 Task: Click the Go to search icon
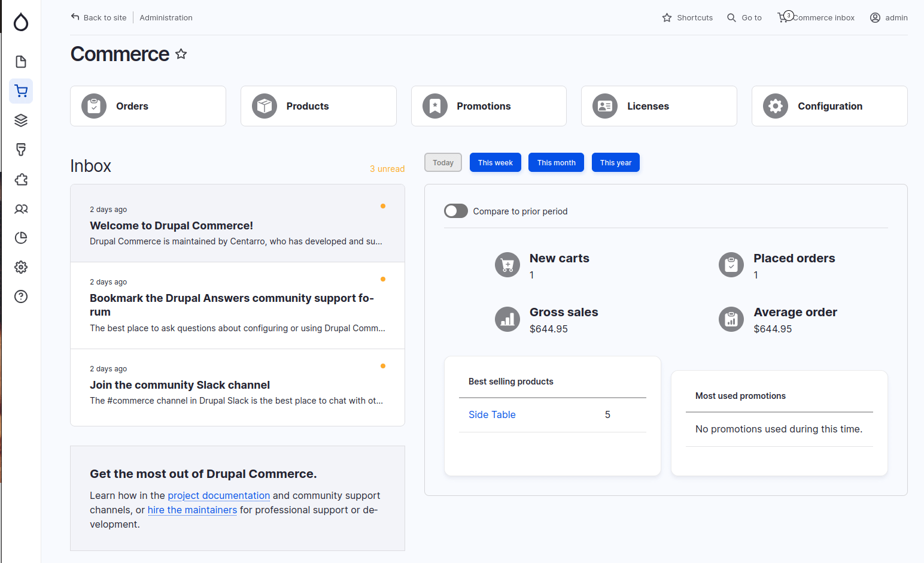tap(731, 18)
